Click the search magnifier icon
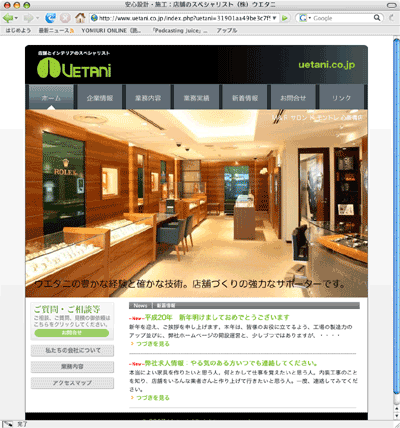This screenshot has width=400, height=428. (377, 18)
